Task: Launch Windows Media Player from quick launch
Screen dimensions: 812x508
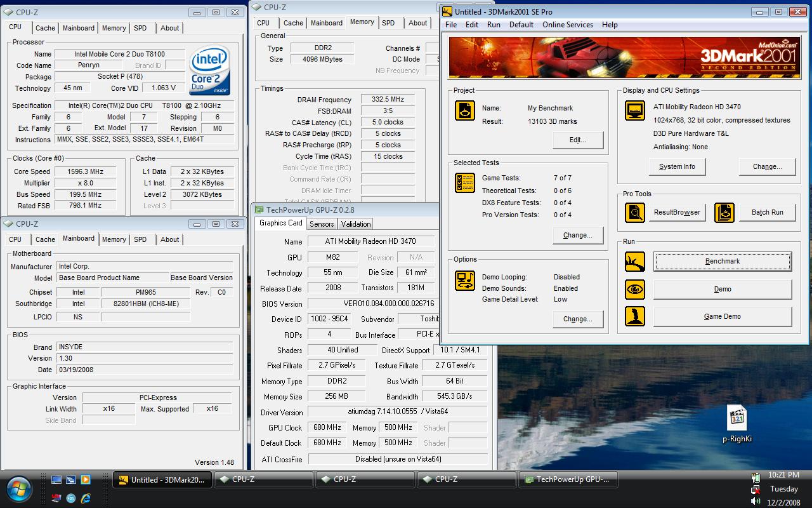Action: tap(85, 480)
